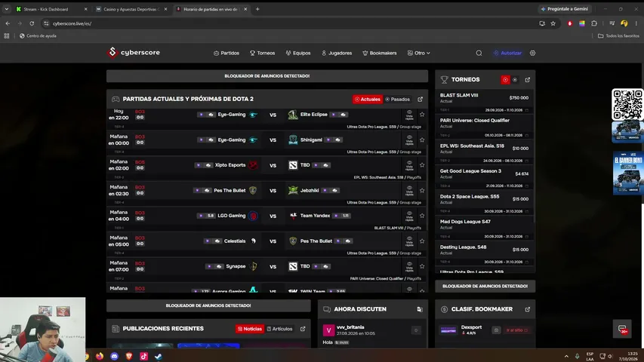This screenshot has height=362, width=644.
Task: Expand the Otro dropdown menu
Action: click(x=418, y=53)
